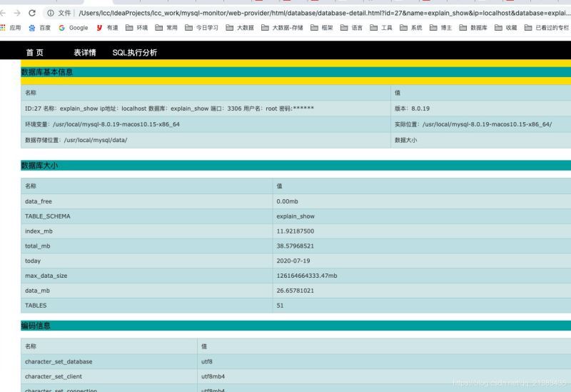This screenshot has width=571, height=392.
Task: Click the 26.65781021 value
Action: pos(295,291)
